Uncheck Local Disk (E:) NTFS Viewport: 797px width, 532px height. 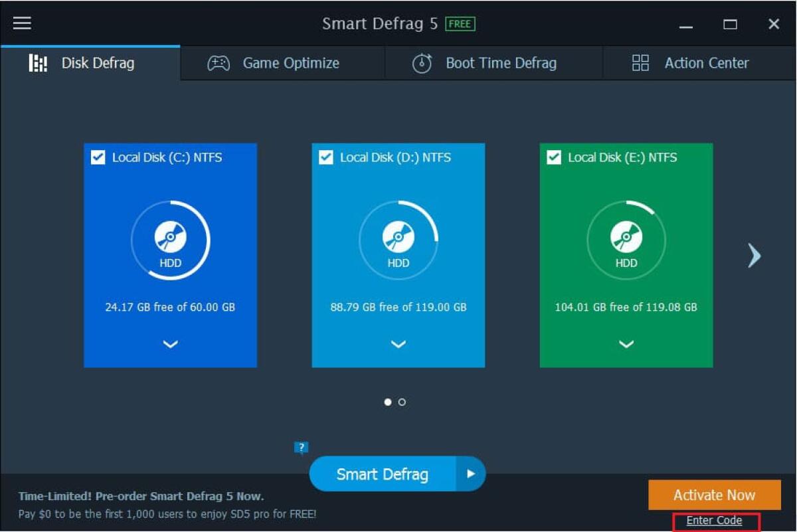pos(553,157)
